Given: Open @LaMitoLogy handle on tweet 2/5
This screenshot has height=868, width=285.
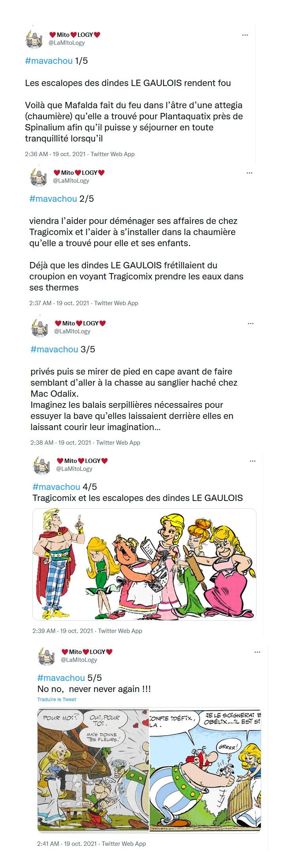Looking at the screenshot, I should coord(71,180).
